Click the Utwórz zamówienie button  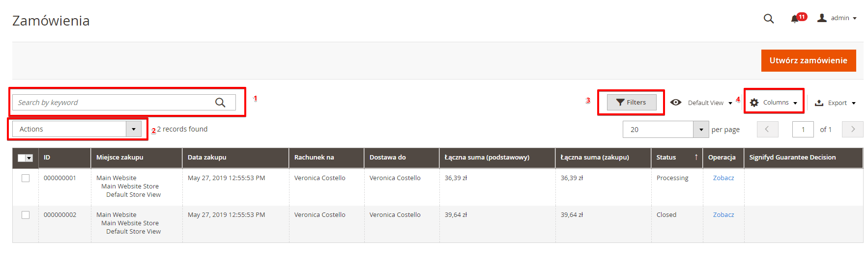click(x=809, y=60)
